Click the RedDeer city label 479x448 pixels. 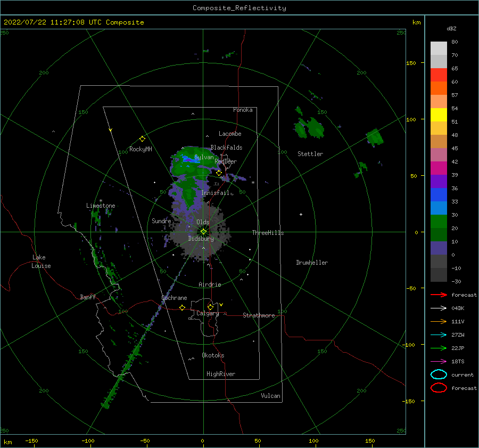(226, 161)
